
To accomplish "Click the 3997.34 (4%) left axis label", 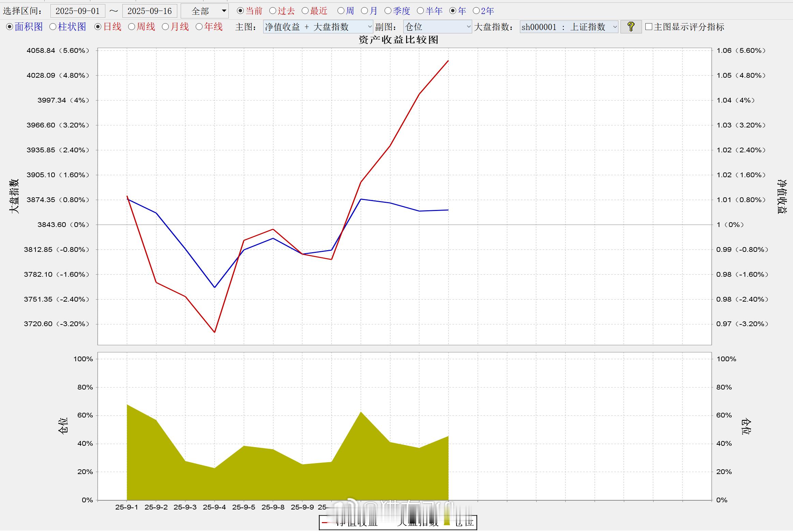I will pos(63,100).
